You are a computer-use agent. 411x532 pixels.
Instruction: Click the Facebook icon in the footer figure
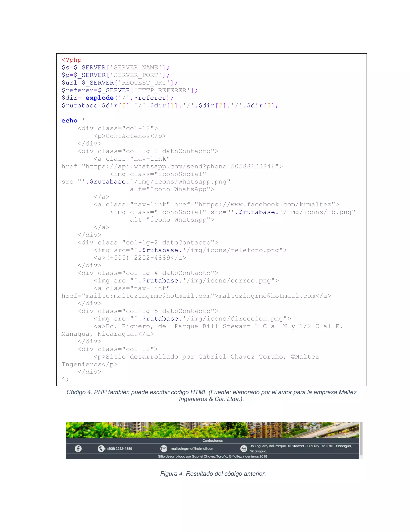[x=78, y=448]
